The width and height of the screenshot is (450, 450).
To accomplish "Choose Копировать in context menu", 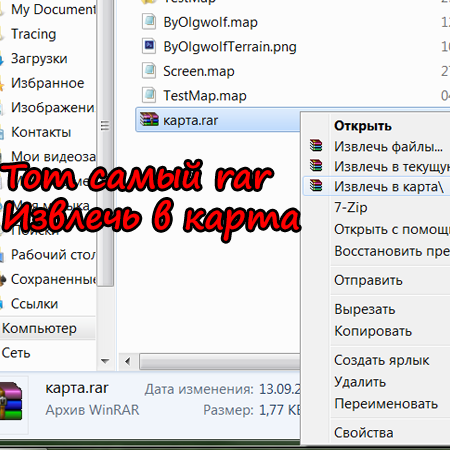I will coord(373,331).
